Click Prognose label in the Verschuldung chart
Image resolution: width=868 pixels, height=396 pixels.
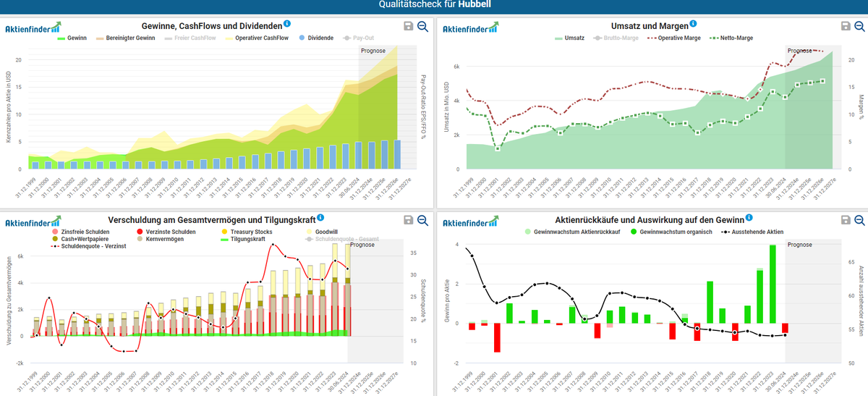[362, 245]
